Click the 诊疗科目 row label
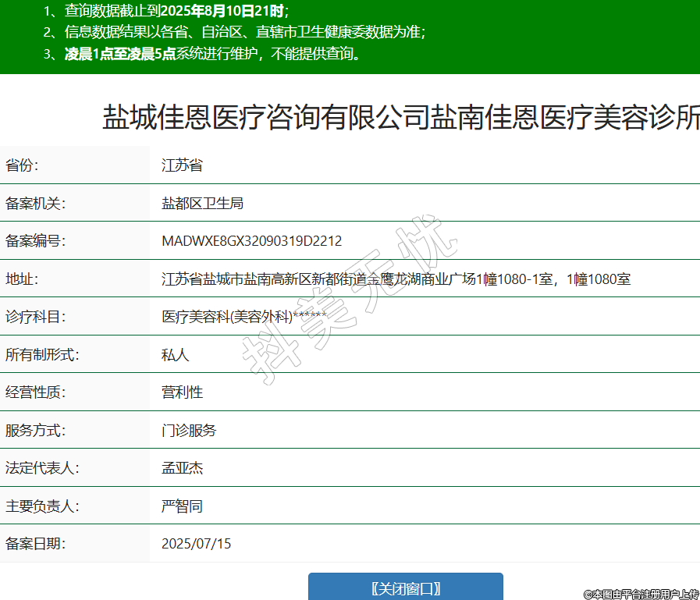The image size is (700, 600). point(36,317)
